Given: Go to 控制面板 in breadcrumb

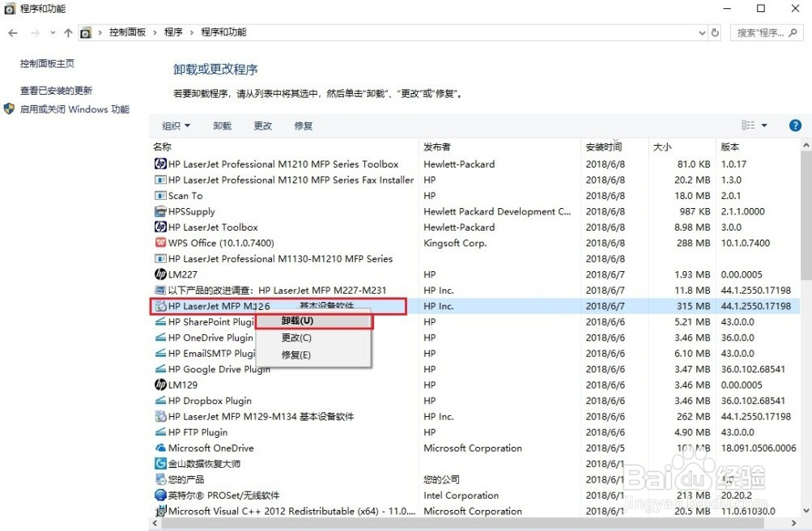Looking at the screenshot, I should 127,32.
